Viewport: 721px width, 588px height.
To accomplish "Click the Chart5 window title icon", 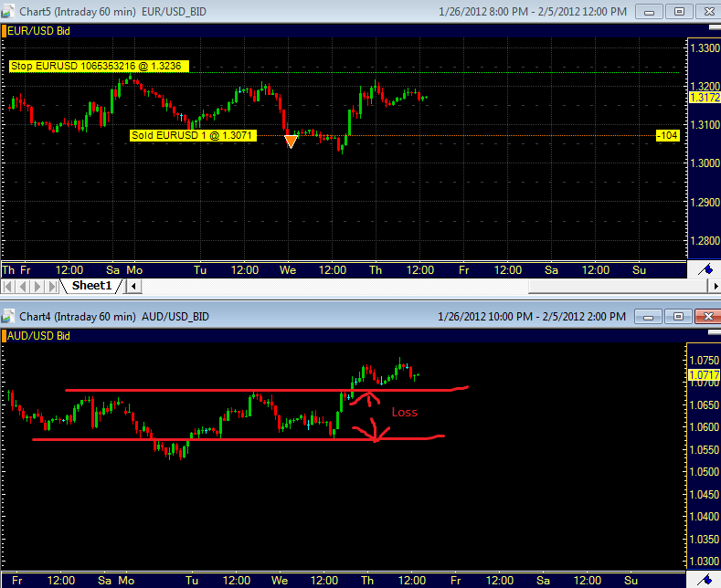I will (x=6, y=11).
